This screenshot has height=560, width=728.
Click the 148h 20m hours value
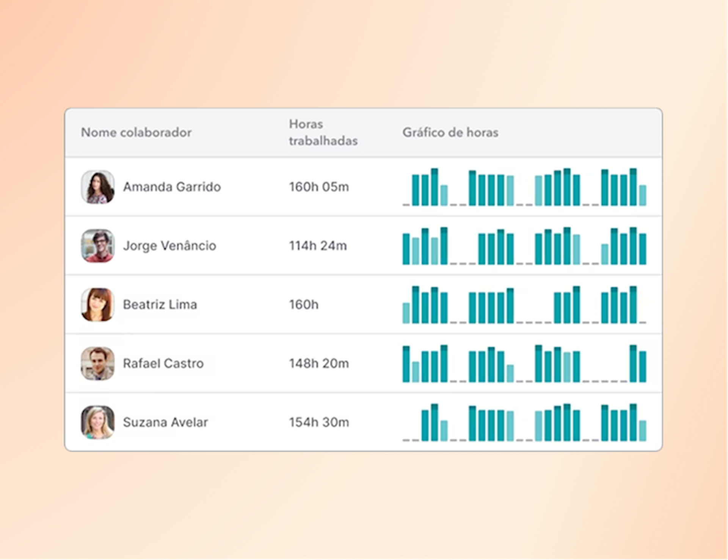coord(318,363)
